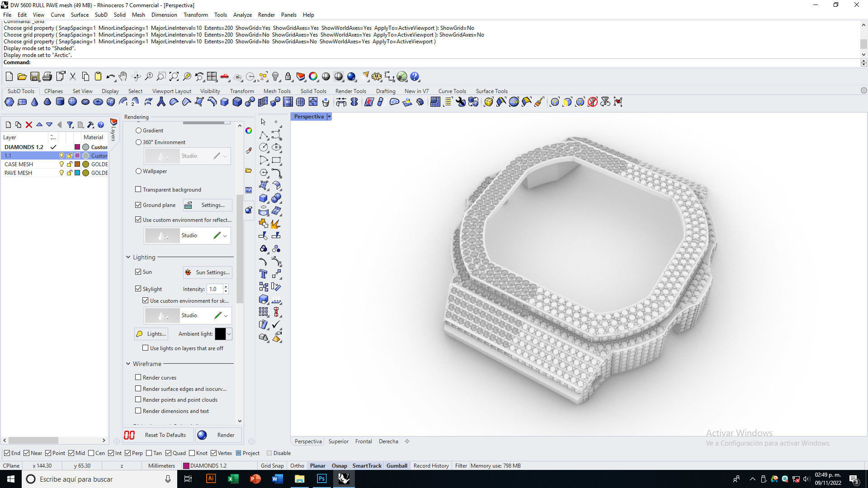Click the padlock Lock objects icon

click(x=288, y=76)
